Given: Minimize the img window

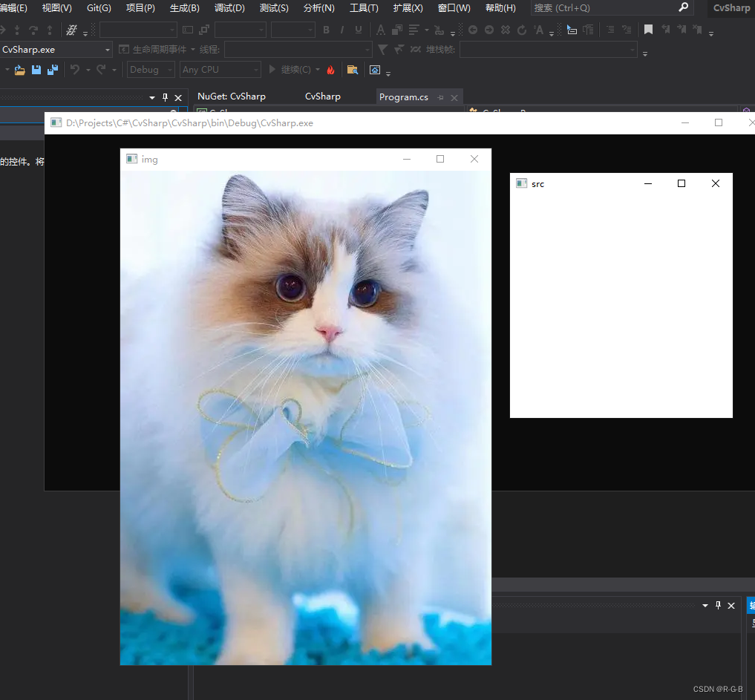Looking at the screenshot, I should coord(407,159).
